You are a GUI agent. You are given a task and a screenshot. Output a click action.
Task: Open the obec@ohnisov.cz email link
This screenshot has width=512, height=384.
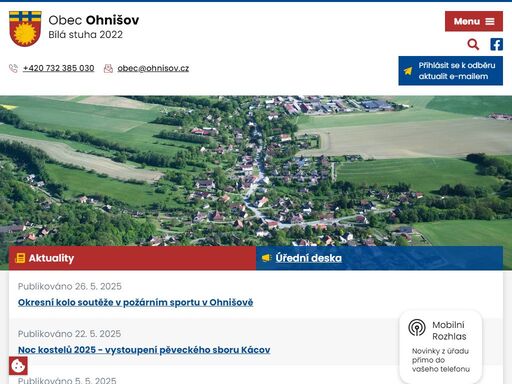(153, 68)
